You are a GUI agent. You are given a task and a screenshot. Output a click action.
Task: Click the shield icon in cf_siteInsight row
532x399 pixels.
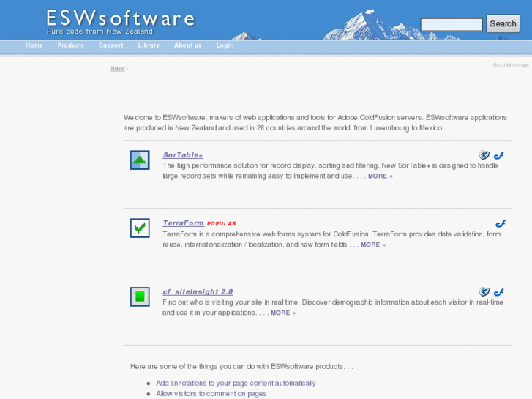(x=484, y=291)
